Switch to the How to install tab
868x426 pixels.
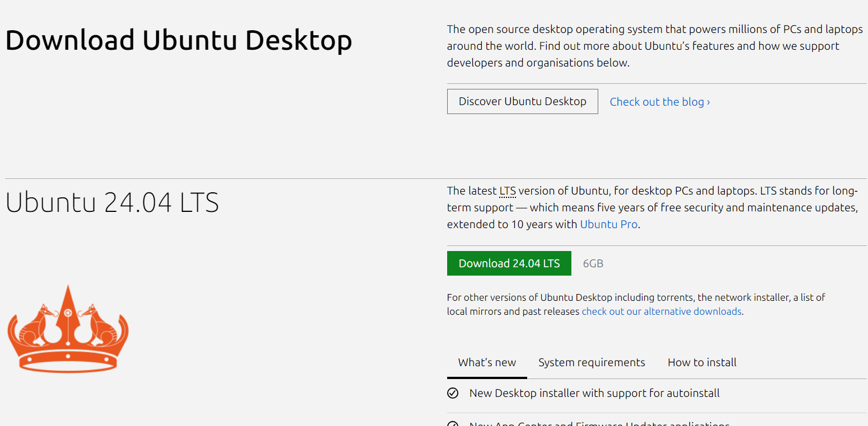(702, 362)
